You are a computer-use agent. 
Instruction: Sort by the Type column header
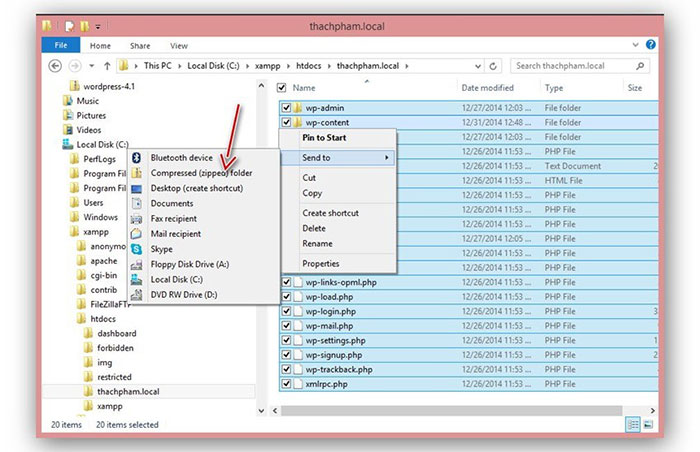pos(554,88)
